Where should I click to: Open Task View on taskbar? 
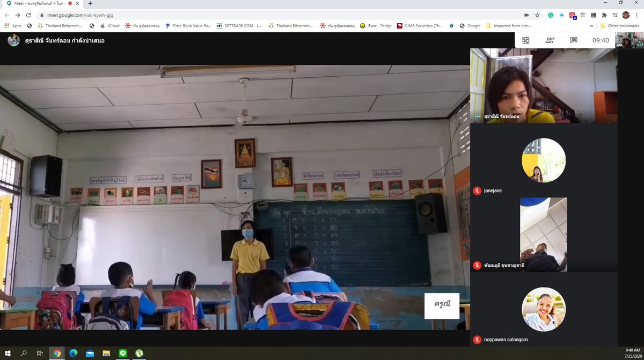pyautogui.click(x=40, y=353)
